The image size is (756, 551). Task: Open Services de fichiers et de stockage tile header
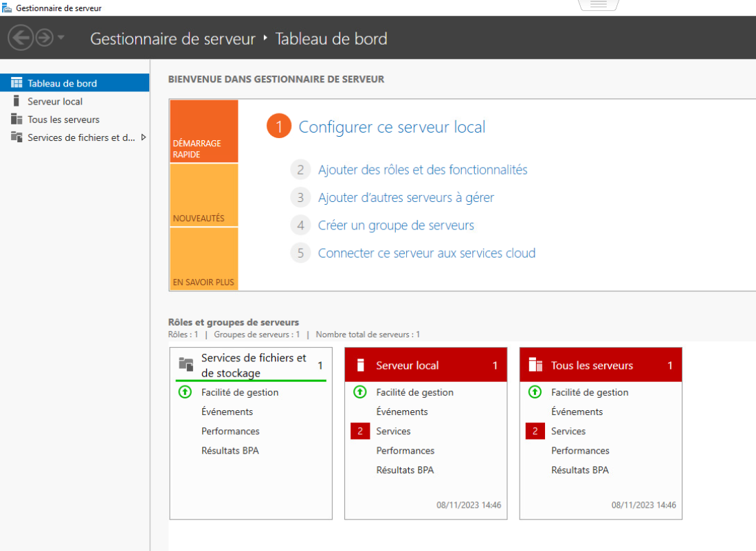(x=251, y=365)
